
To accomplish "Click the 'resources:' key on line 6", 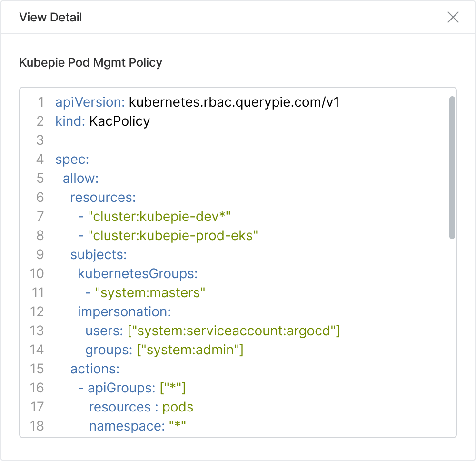I will point(103,198).
